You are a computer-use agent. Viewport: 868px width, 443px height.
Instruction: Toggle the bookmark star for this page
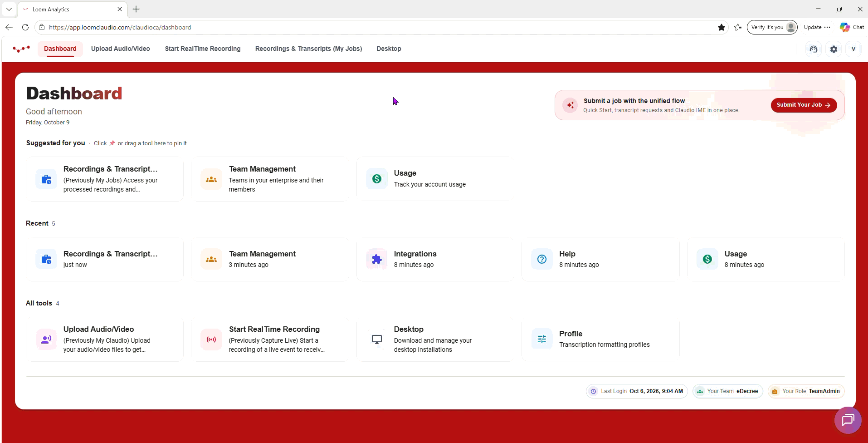(722, 27)
